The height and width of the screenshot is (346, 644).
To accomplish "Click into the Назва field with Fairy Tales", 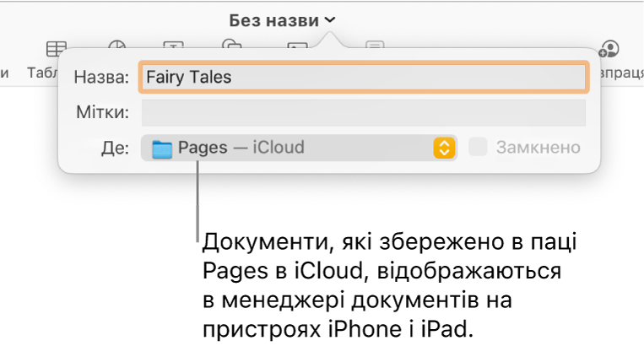I will 363,77.
